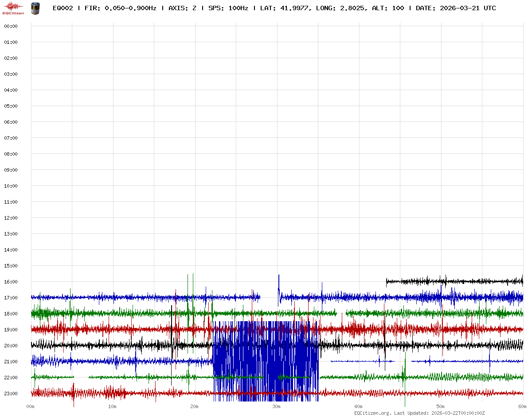Click the DATE 2026-03-21 UTC label
The height and width of the screenshot is (417, 532).
point(456,8)
